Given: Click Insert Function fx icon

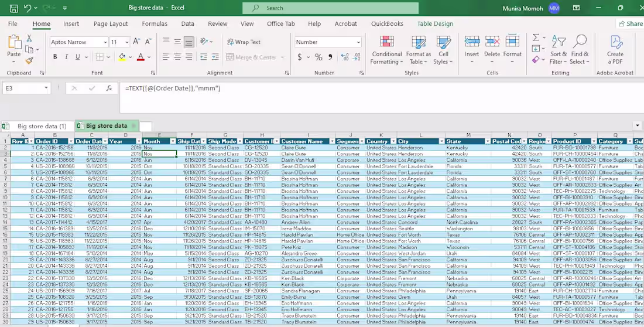Looking at the screenshot, I should (x=109, y=88).
